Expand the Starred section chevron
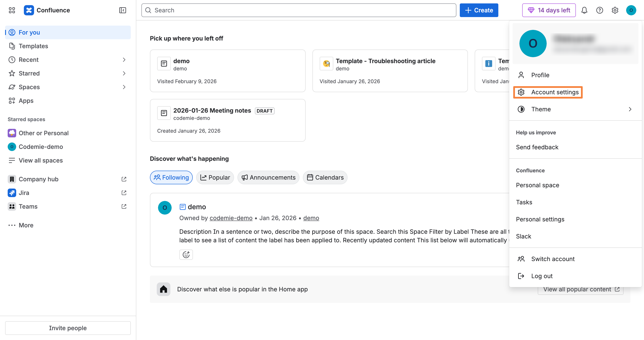The height and width of the screenshot is (340, 644). pyautogui.click(x=124, y=73)
